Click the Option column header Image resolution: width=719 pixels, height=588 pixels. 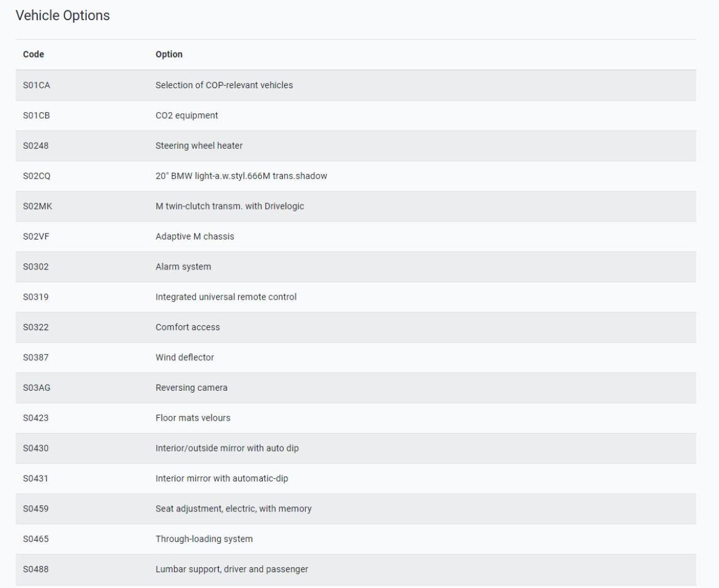click(169, 54)
